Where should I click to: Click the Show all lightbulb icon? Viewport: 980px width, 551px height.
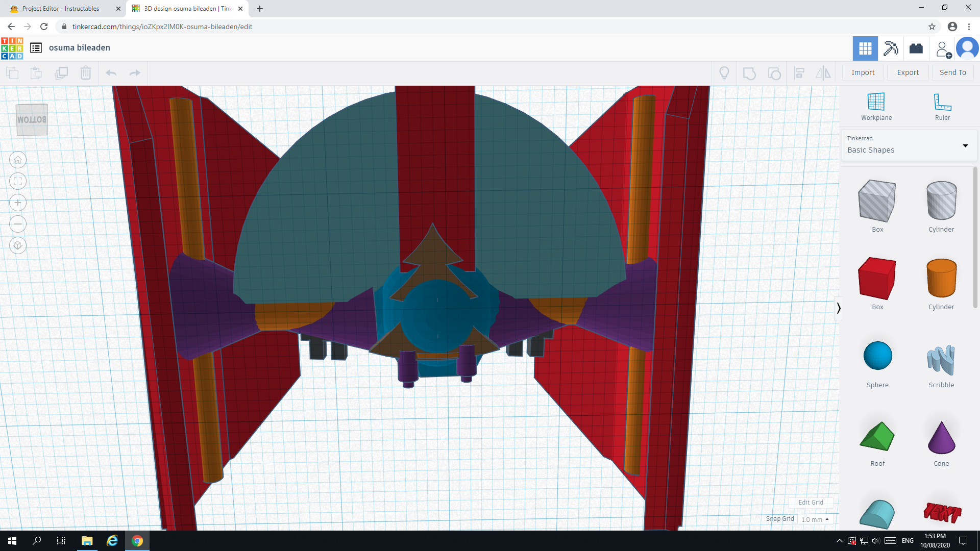(724, 73)
